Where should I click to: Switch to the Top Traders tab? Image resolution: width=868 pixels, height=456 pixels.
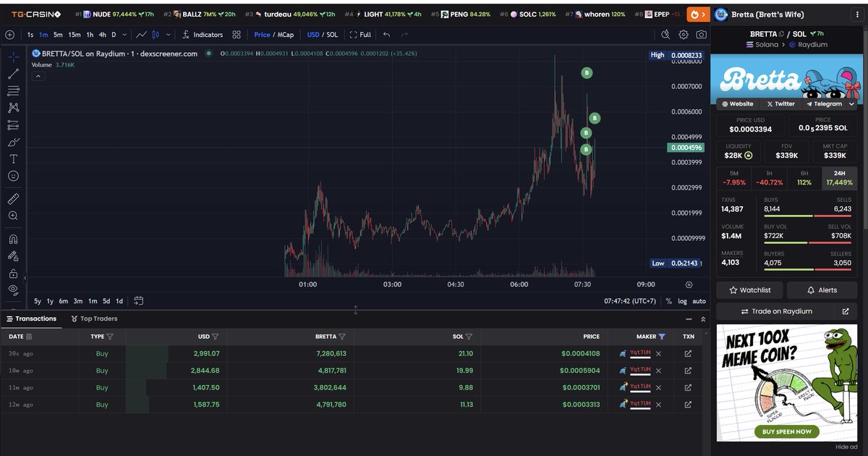(x=94, y=318)
